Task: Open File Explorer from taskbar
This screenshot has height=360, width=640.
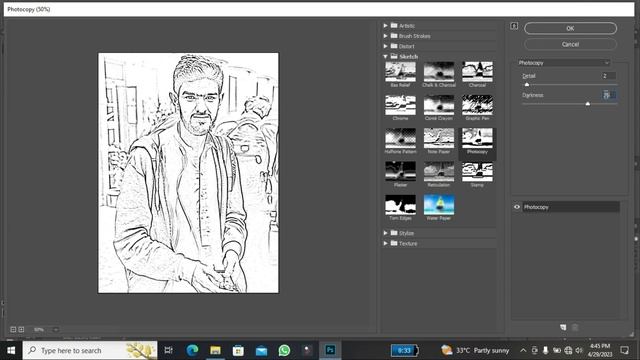Action: (215, 350)
